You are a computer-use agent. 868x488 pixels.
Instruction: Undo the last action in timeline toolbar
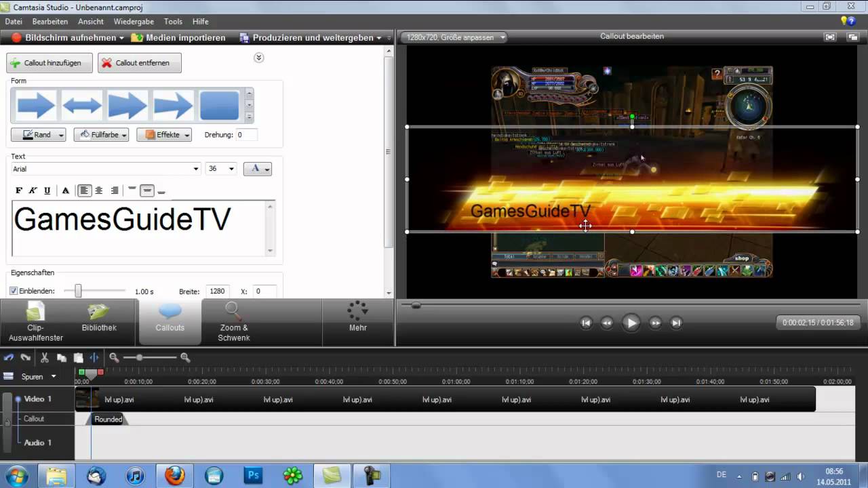[9, 357]
